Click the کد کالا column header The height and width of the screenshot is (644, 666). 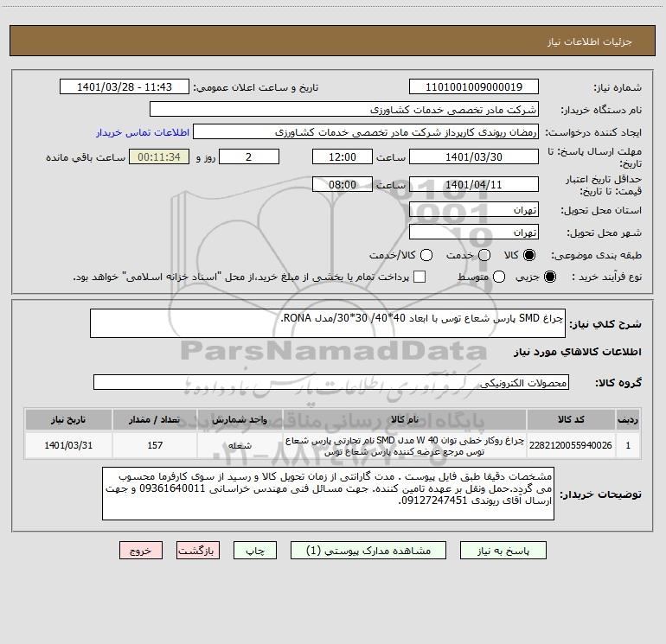coord(571,419)
